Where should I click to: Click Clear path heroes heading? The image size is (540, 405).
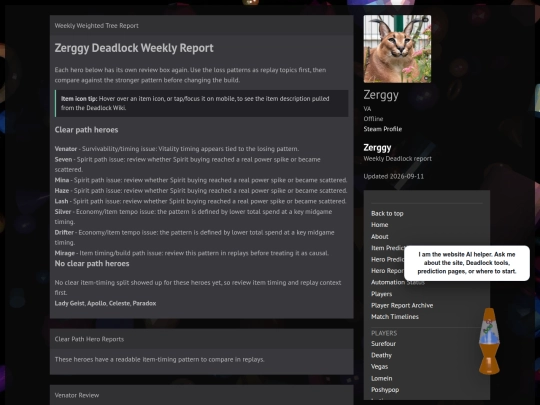click(86, 130)
